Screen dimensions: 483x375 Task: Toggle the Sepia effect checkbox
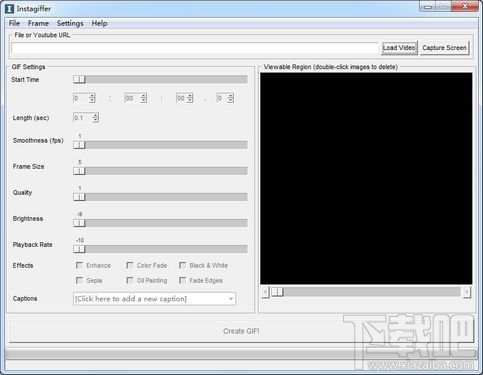79,280
